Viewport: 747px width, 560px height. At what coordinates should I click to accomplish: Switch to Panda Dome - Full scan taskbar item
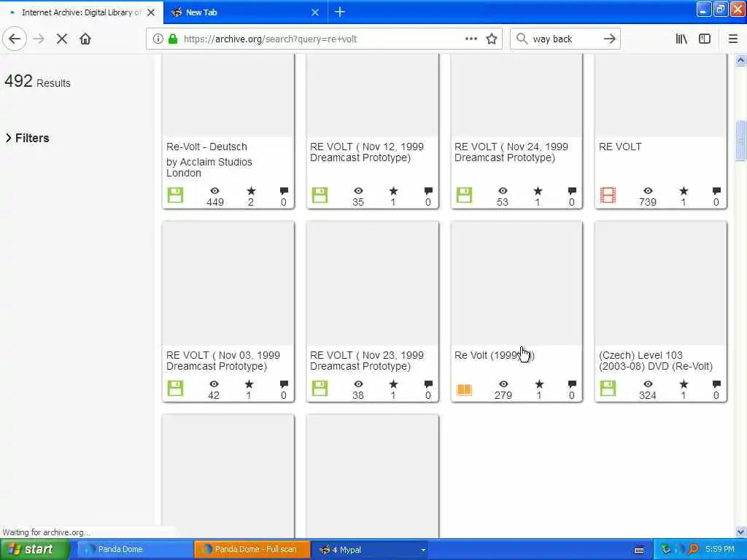click(x=252, y=550)
